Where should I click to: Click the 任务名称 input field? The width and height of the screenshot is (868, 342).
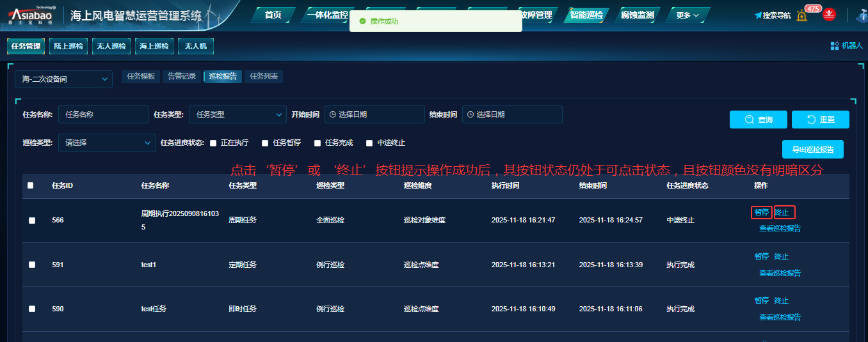coord(104,114)
